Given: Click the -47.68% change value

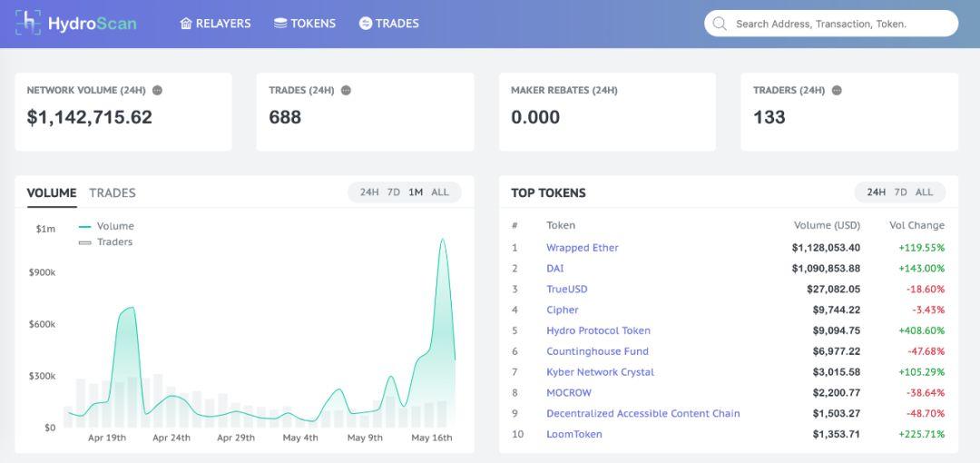Looking at the screenshot, I should point(925,351).
